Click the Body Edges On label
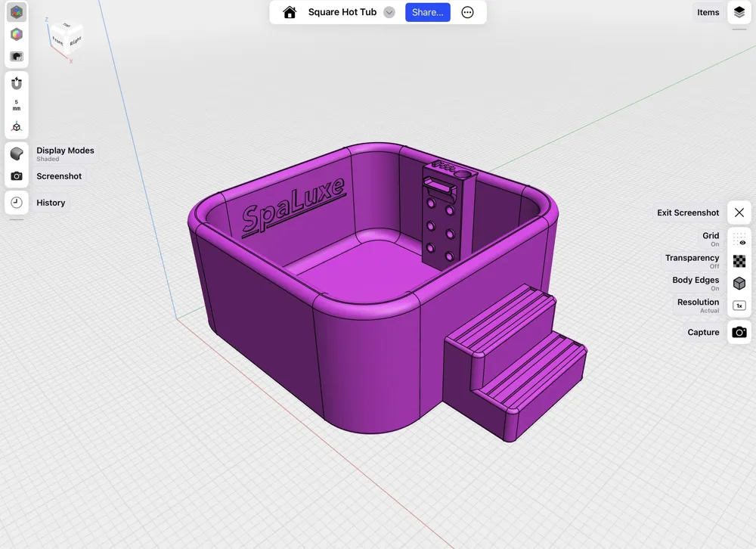This screenshot has width=756, height=549. pos(696,283)
